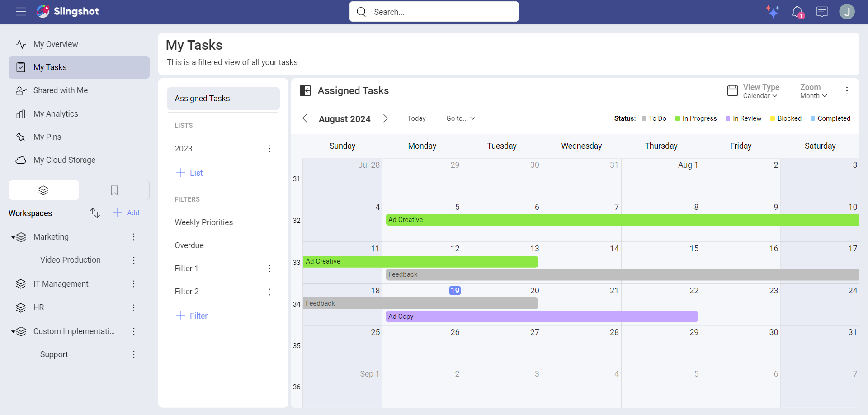868x415 pixels.
Task: Click the Blocked status legend
Action: pos(786,118)
